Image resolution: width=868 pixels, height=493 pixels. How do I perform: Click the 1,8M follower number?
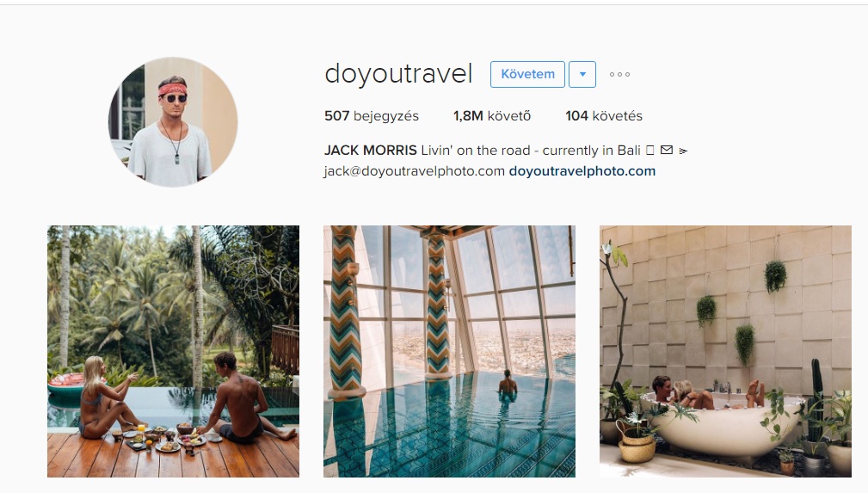[x=468, y=116]
